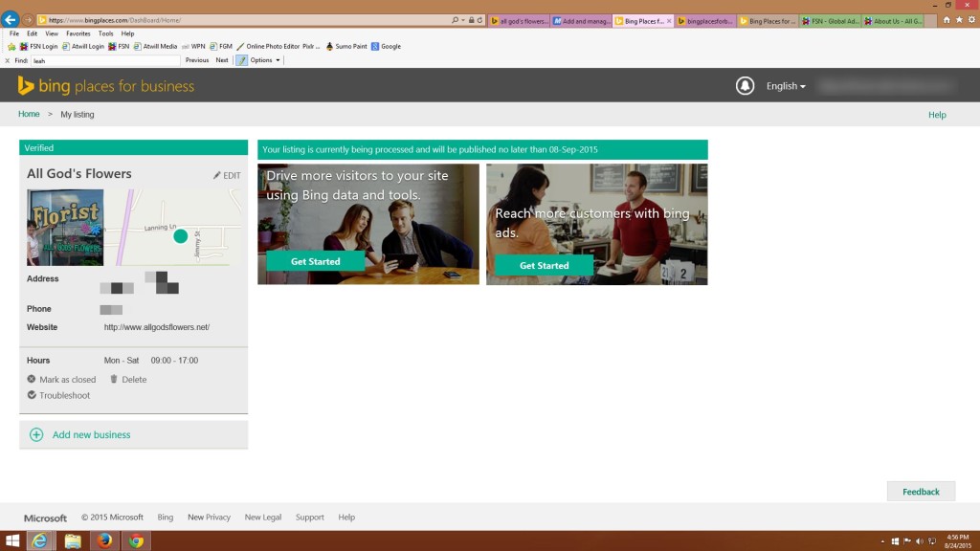Expand the Find bar Options dropdown
This screenshot has height=551, width=980.
(265, 60)
